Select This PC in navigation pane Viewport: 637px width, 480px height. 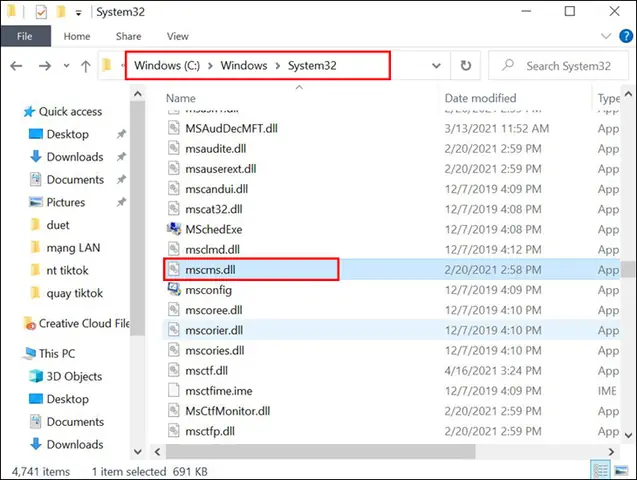click(x=50, y=353)
